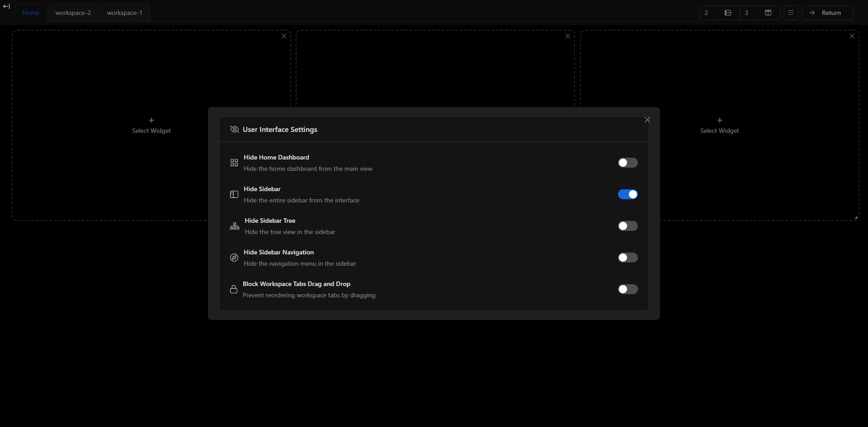
Task: Click the Hide Sidebar Navigation compass icon
Action: (x=234, y=258)
